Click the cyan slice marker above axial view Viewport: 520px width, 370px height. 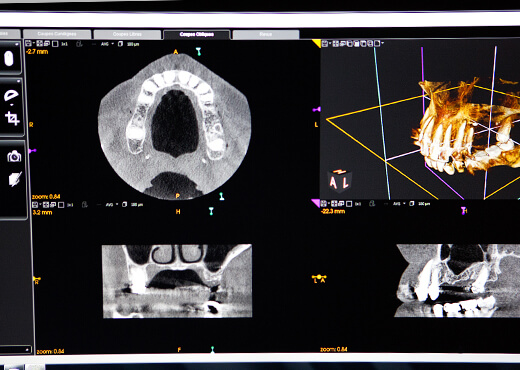tap(198, 51)
